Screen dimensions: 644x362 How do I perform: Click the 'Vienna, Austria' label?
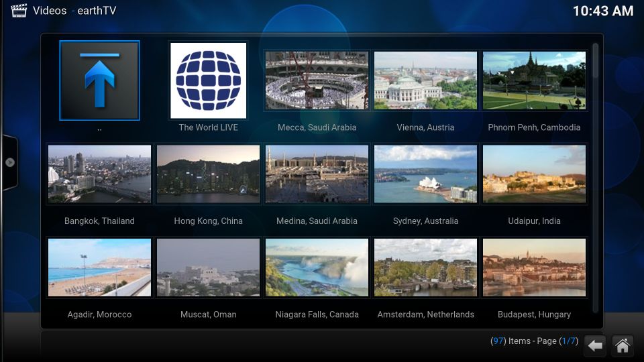[x=425, y=127]
